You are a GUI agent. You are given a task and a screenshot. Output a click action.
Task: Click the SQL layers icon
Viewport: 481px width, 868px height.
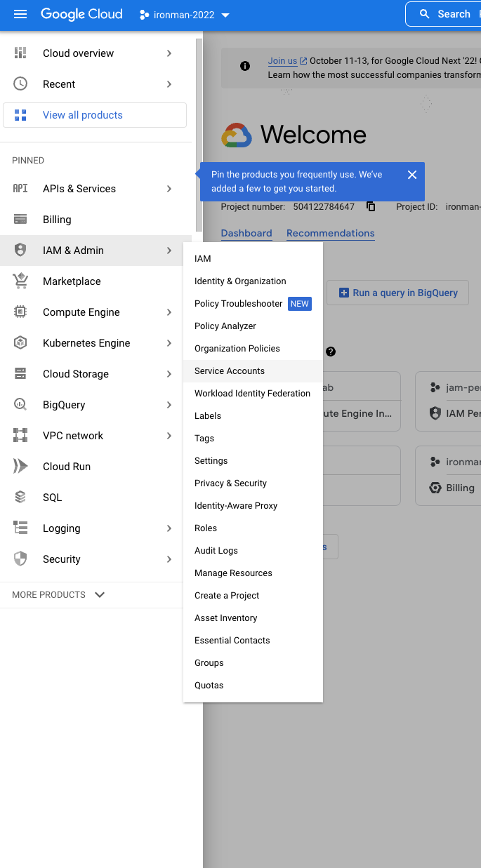click(x=20, y=498)
